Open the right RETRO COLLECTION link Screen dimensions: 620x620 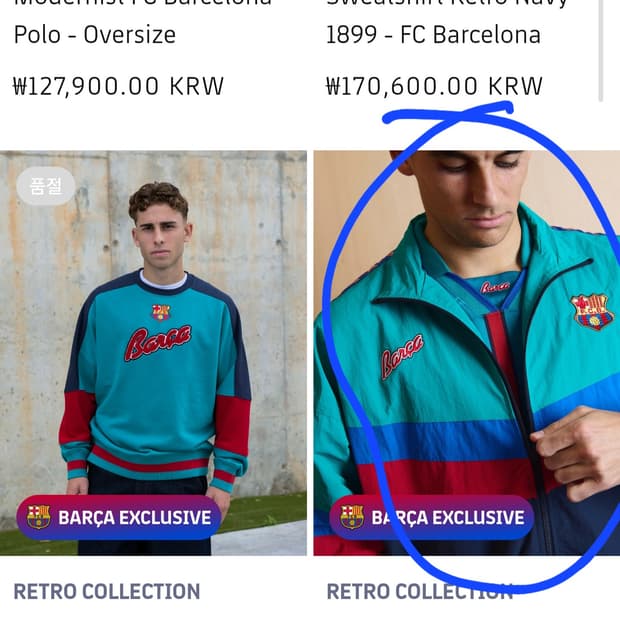pos(419,591)
